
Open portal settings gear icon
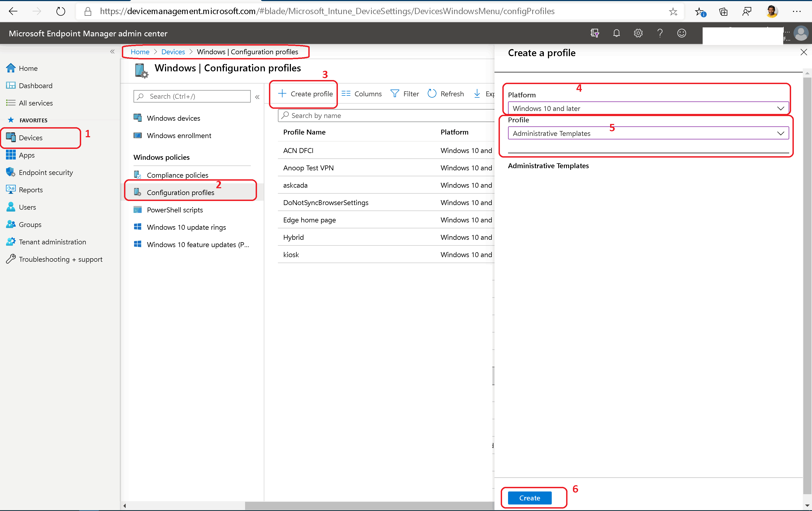[638, 33]
